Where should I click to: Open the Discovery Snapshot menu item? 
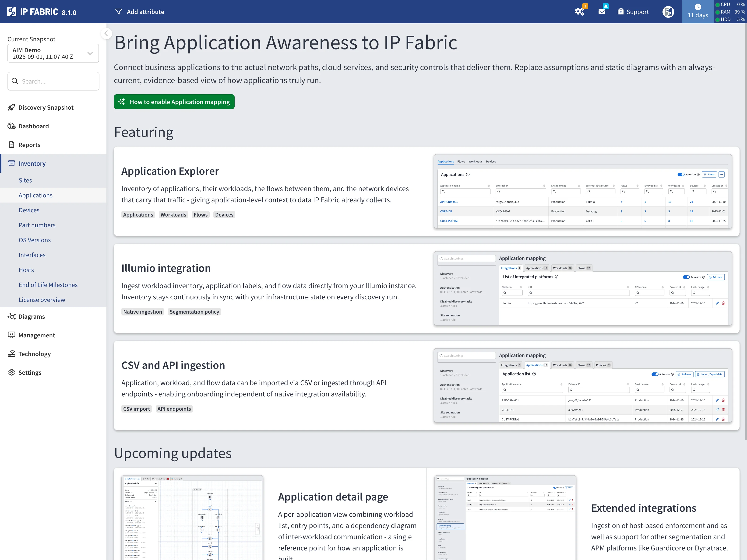[x=53, y=107]
